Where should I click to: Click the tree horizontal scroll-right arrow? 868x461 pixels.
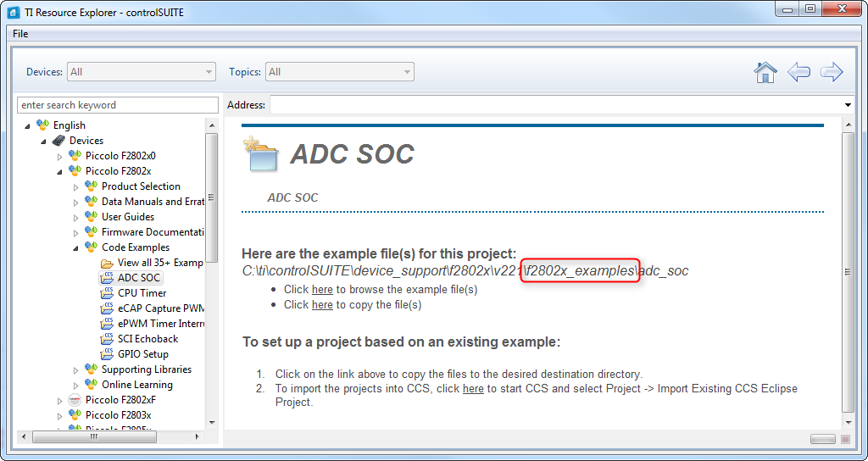pos(197,437)
